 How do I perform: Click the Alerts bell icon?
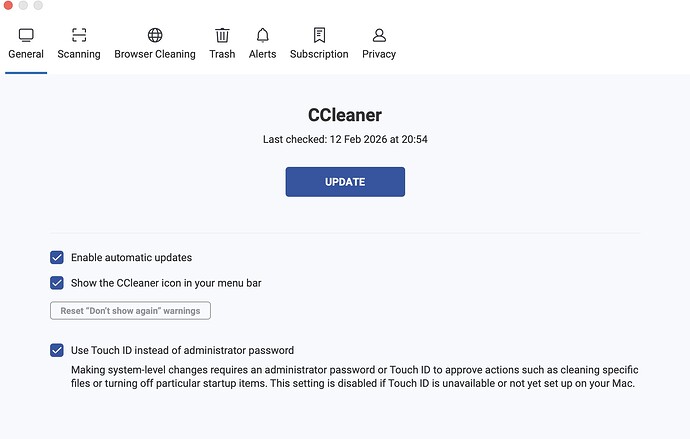(x=263, y=36)
